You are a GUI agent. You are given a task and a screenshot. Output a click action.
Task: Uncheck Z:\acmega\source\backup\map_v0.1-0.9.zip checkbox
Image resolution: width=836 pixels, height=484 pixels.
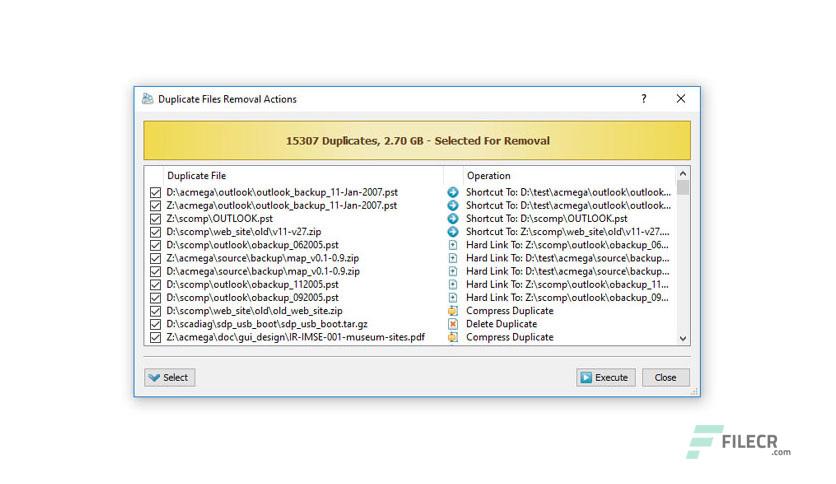tap(155, 259)
